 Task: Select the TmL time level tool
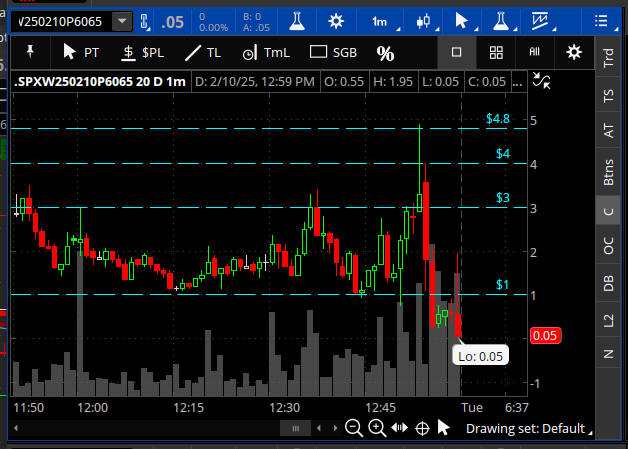[264, 52]
